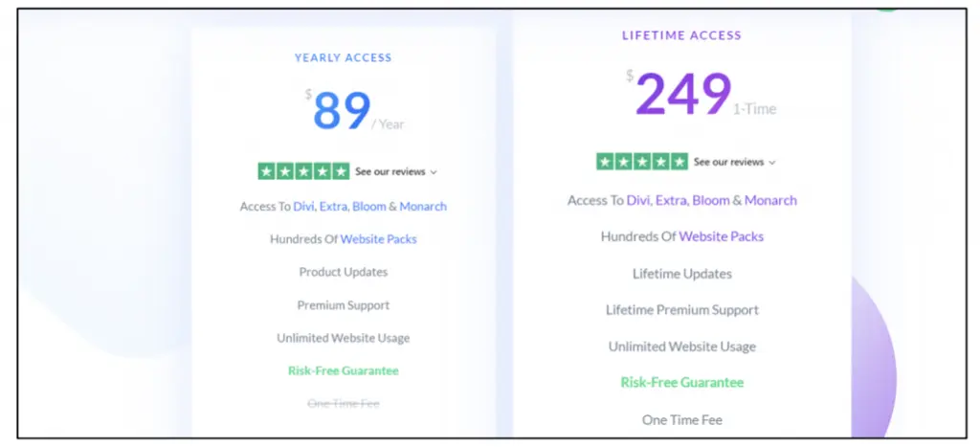Click the $249 one-time price
This screenshot has height=447, width=980.
[683, 94]
